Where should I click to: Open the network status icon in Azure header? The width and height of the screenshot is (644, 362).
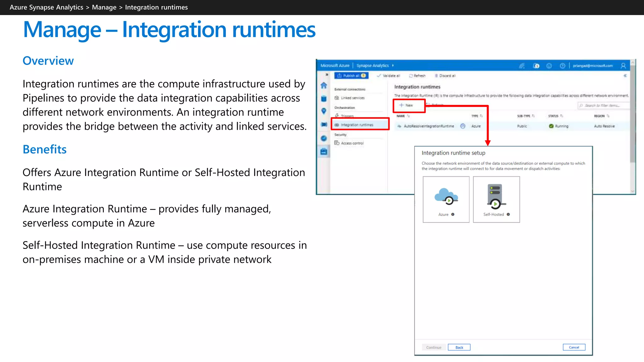tap(522, 66)
